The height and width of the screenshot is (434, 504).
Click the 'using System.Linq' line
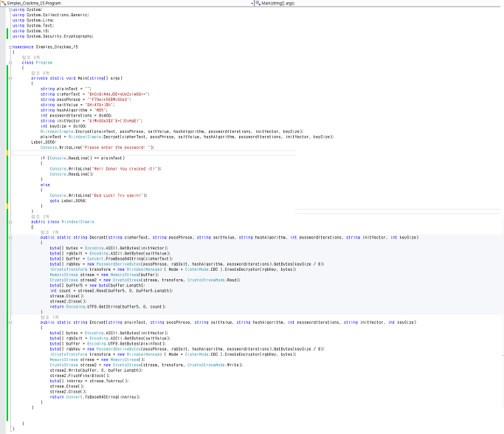[33, 20]
